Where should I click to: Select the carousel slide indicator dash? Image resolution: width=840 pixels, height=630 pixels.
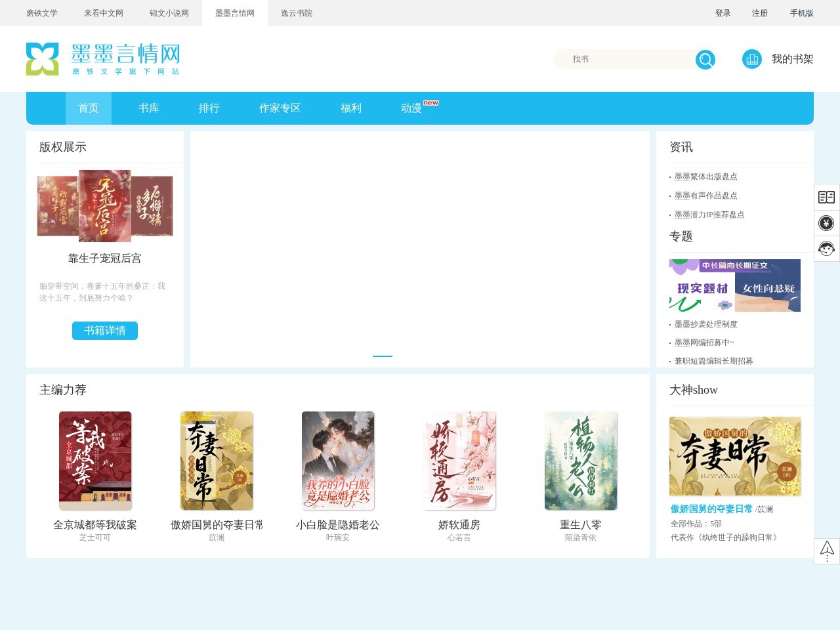coord(383,356)
